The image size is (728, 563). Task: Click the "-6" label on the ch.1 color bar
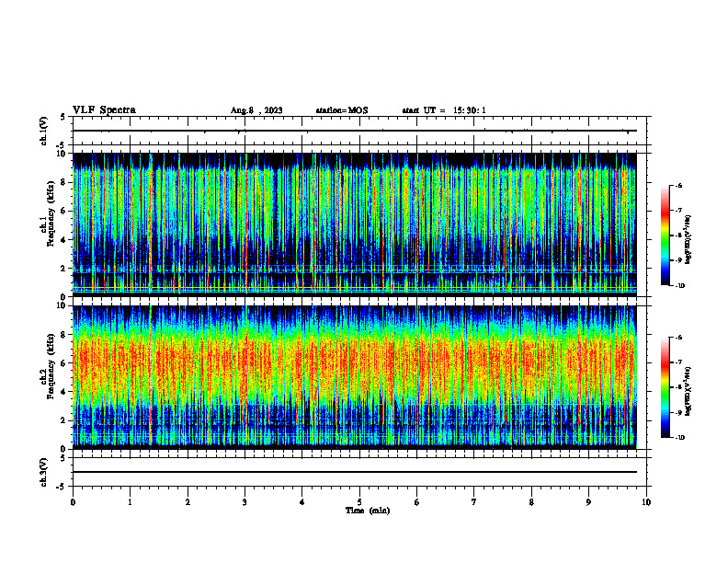678,186
